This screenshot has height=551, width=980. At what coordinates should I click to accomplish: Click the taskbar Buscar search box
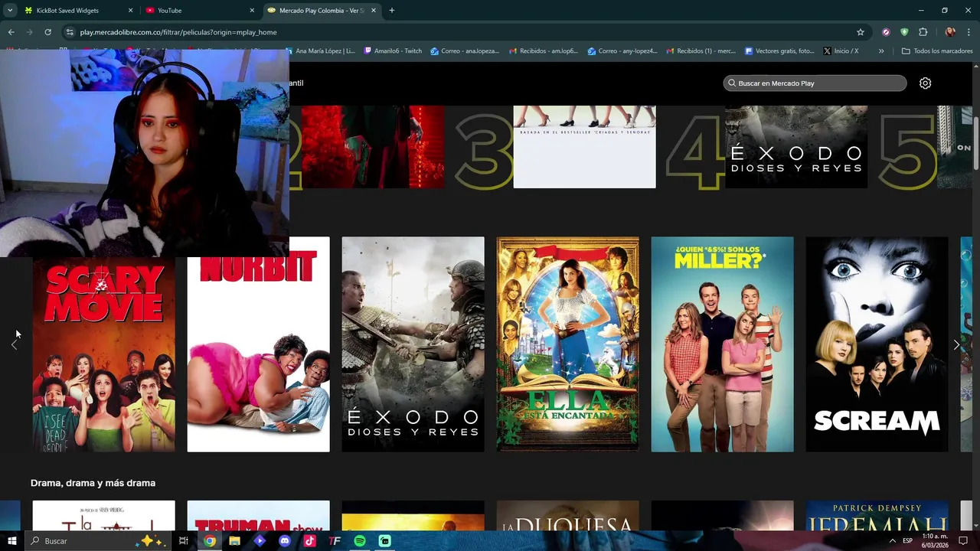click(96, 541)
